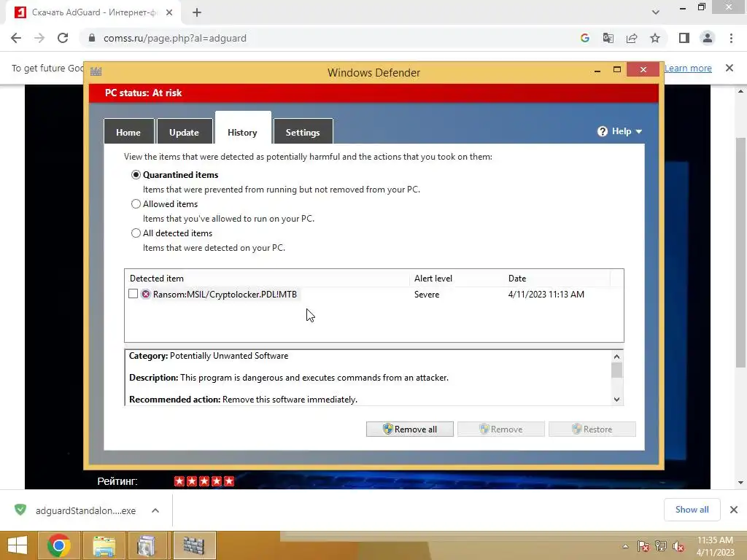Screen dimensions: 747x560
Task: Click the details pane scroll down arrow
Action: (x=617, y=399)
